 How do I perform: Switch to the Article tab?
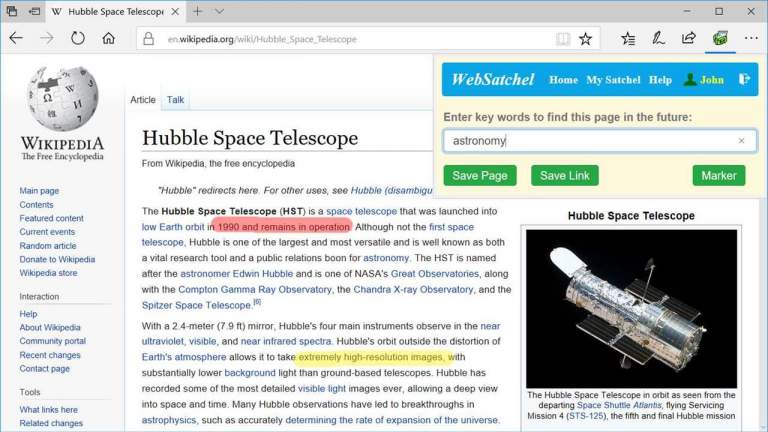point(143,100)
